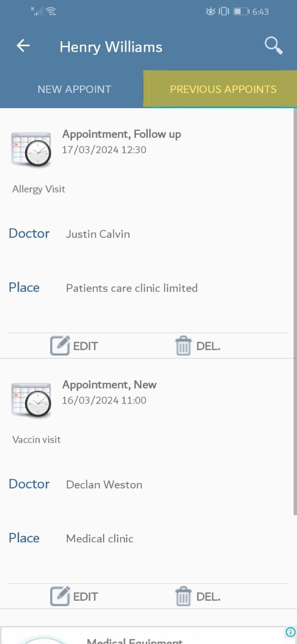The width and height of the screenshot is (297, 644).
Task: Tap the EDIT label for the 17/03/2024 appointment
Action: [85, 346]
